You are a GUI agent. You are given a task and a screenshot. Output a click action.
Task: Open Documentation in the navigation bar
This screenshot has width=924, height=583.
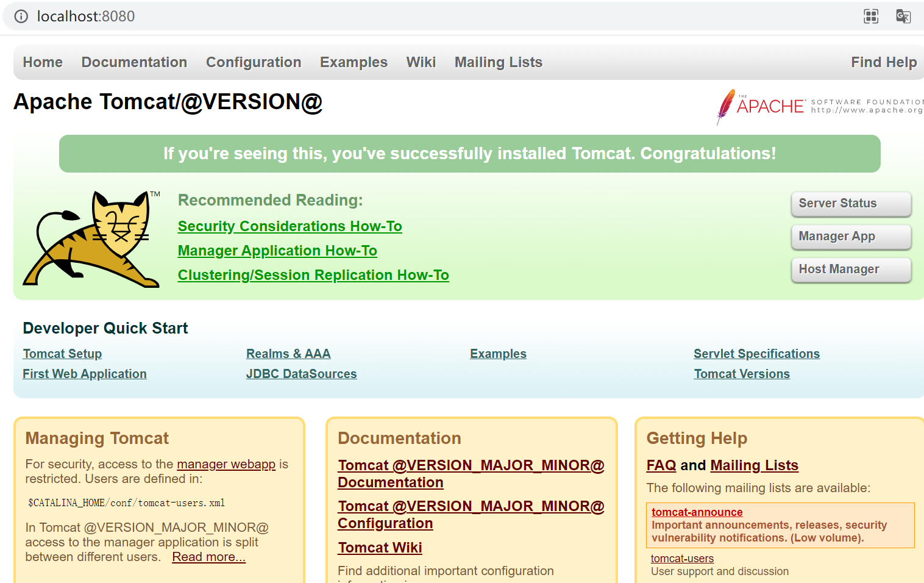coord(134,62)
